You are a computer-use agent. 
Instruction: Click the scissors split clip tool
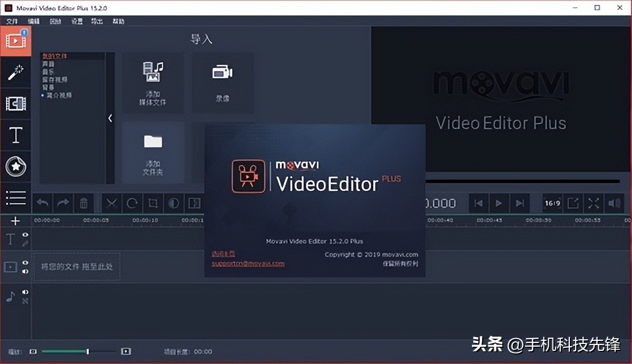click(x=111, y=203)
